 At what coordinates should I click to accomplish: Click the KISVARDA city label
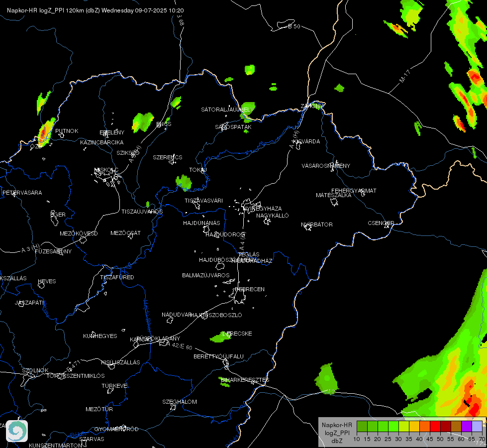pyautogui.click(x=306, y=141)
